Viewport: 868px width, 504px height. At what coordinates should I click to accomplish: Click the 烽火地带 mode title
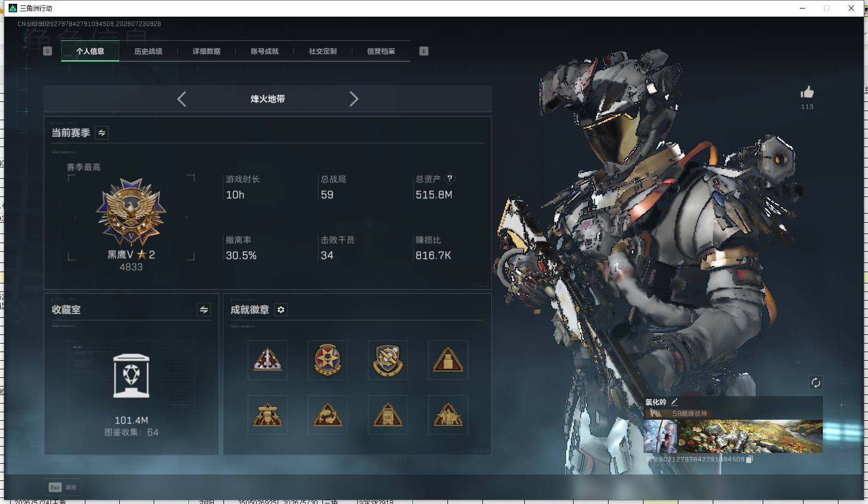coord(267,99)
